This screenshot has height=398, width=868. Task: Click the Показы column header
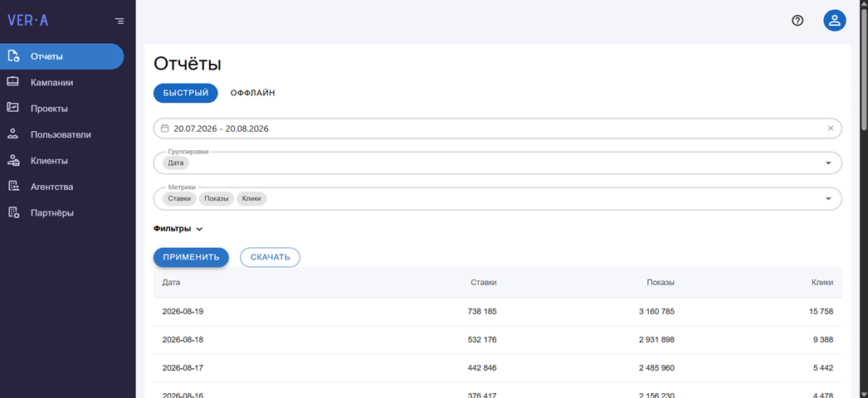point(661,283)
